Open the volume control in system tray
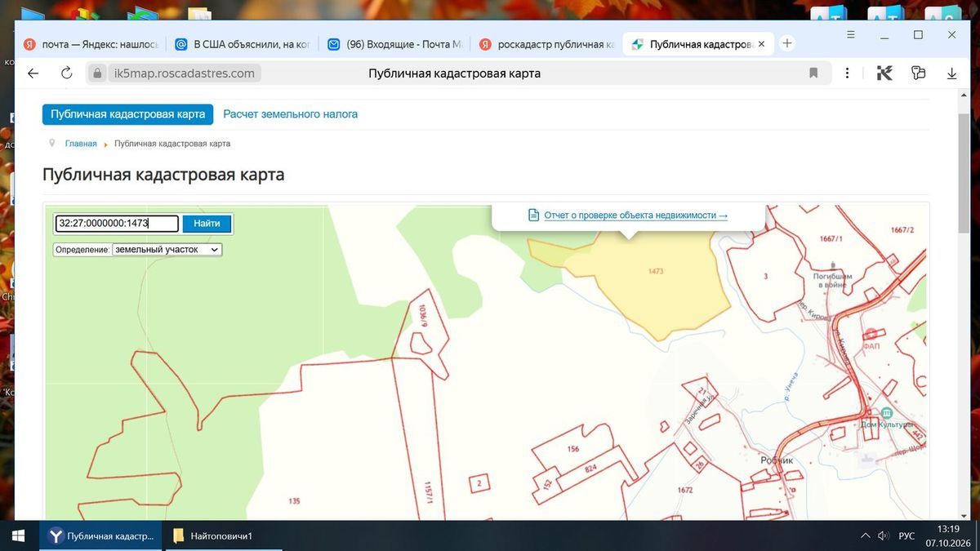The height and width of the screenshot is (551, 980). 883,536
